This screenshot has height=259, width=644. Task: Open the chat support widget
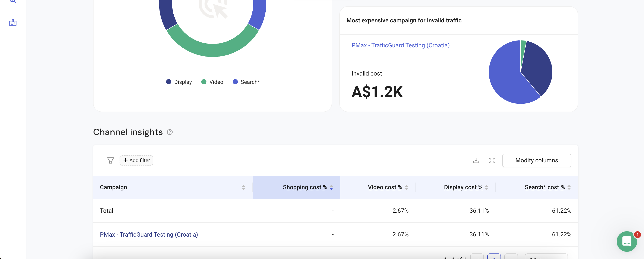(x=626, y=241)
